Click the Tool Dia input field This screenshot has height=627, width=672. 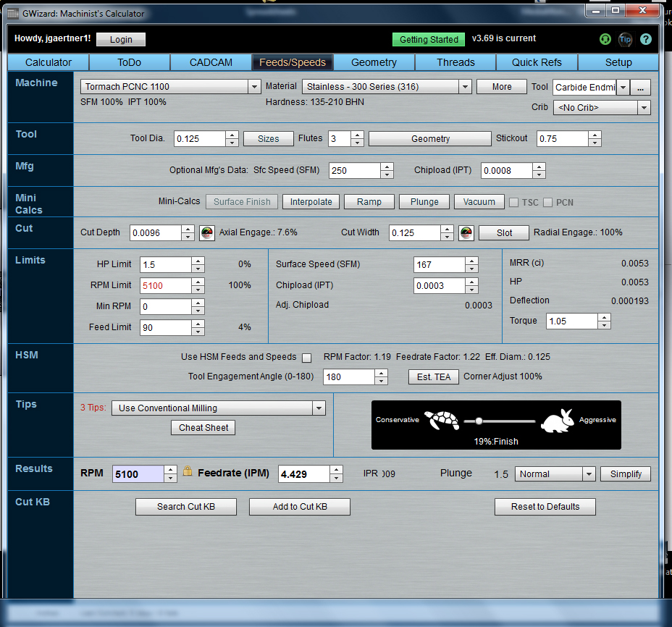199,138
